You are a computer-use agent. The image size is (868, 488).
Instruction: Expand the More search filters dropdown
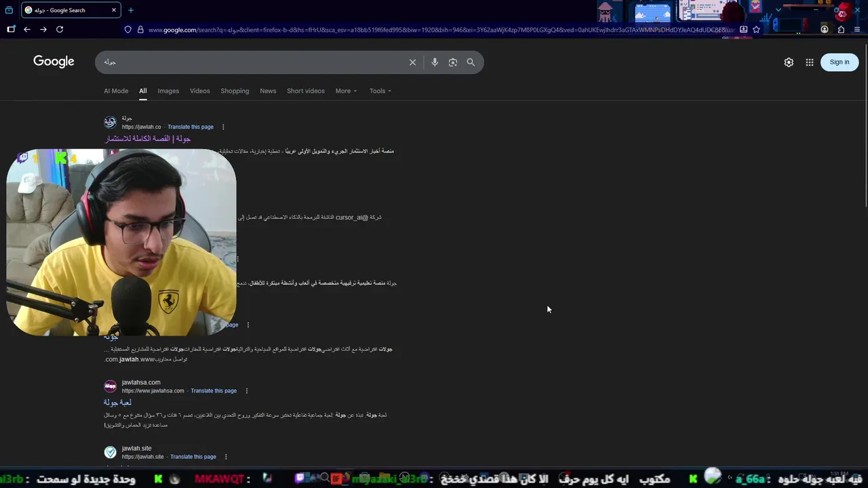pyautogui.click(x=346, y=91)
